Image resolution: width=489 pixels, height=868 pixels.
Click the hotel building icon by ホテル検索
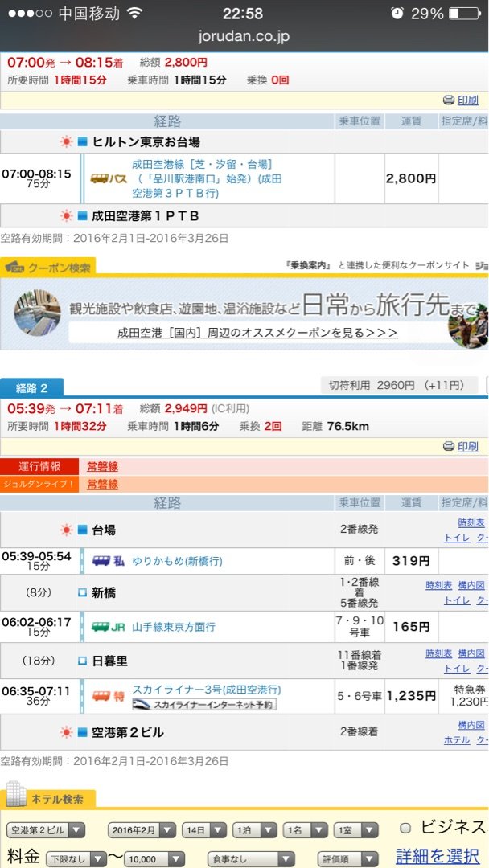point(16,794)
